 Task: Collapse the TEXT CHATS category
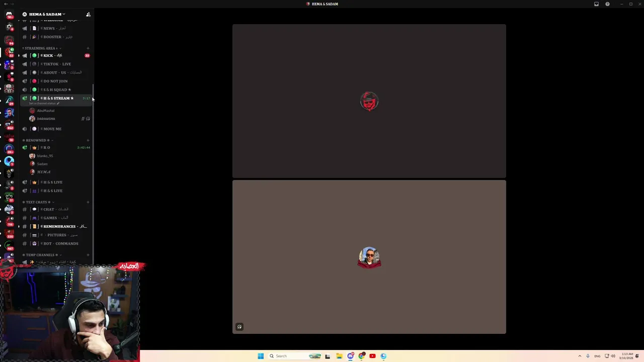(39, 202)
